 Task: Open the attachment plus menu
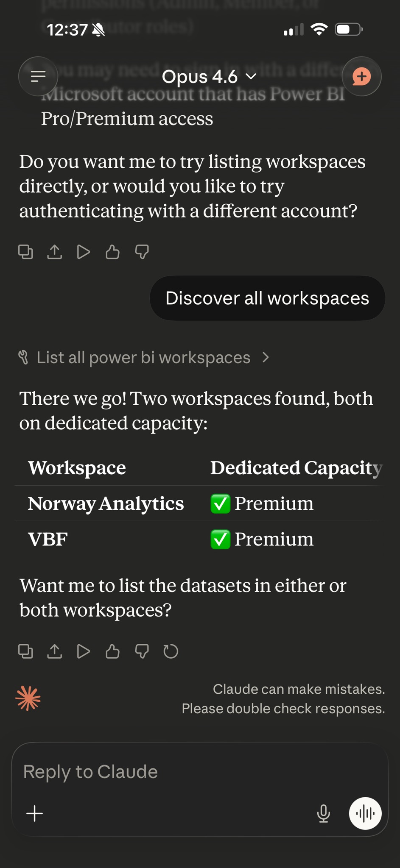pyautogui.click(x=35, y=813)
